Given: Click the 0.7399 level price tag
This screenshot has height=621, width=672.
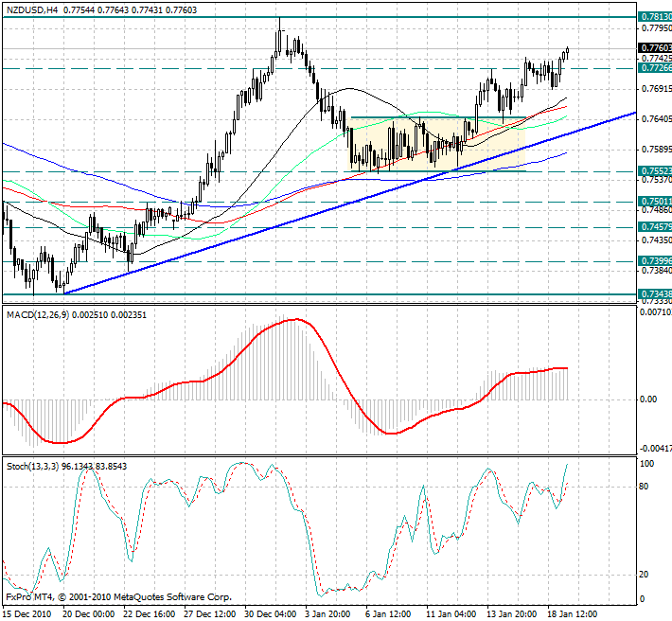Looking at the screenshot, I should coord(655,260).
